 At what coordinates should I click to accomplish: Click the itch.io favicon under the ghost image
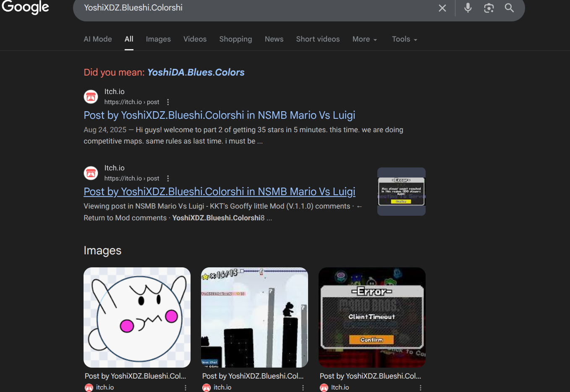[89, 388]
